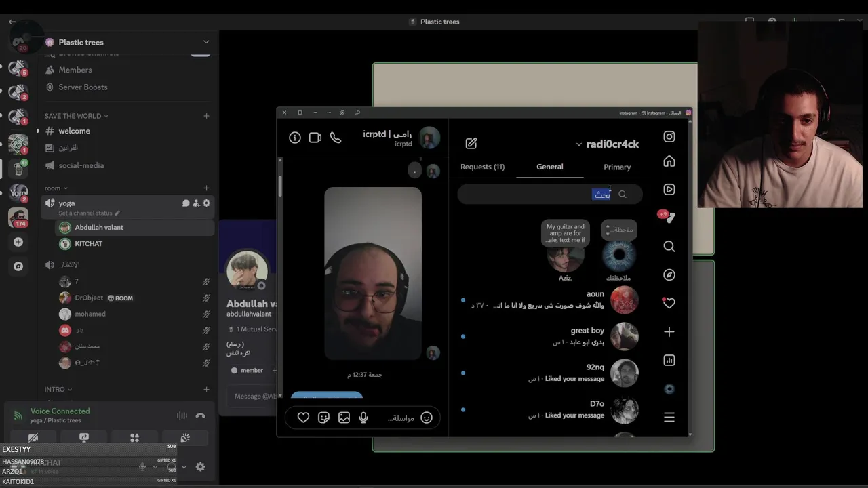
Task: Expand Plastic trees server menu
Action: pyautogui.click(x=206, y=42)
